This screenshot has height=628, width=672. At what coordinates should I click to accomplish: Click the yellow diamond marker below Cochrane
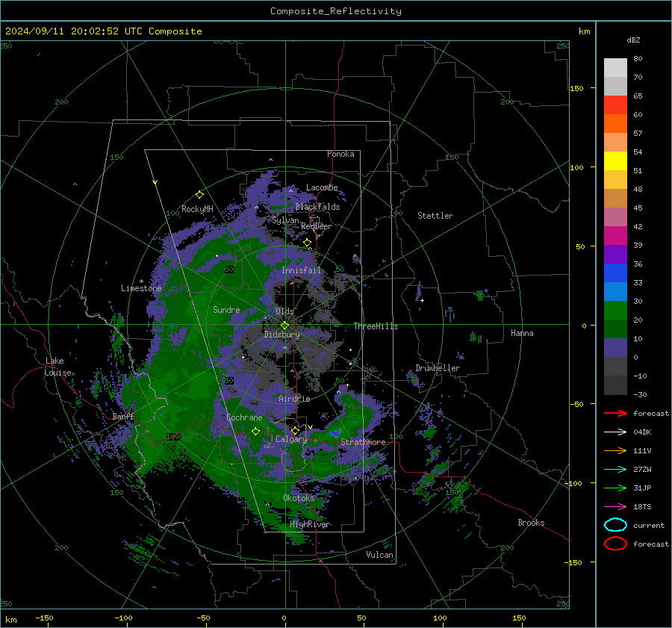(255, 431)
